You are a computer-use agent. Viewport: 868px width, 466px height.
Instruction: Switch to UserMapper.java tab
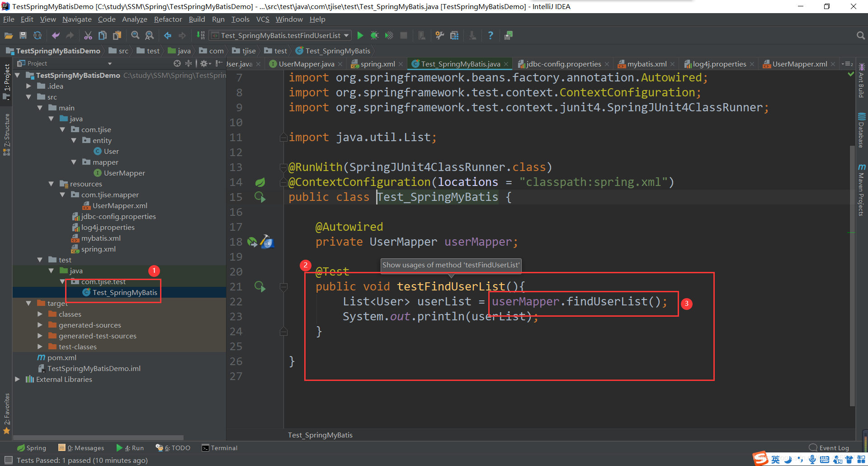[x=306, y=64]
